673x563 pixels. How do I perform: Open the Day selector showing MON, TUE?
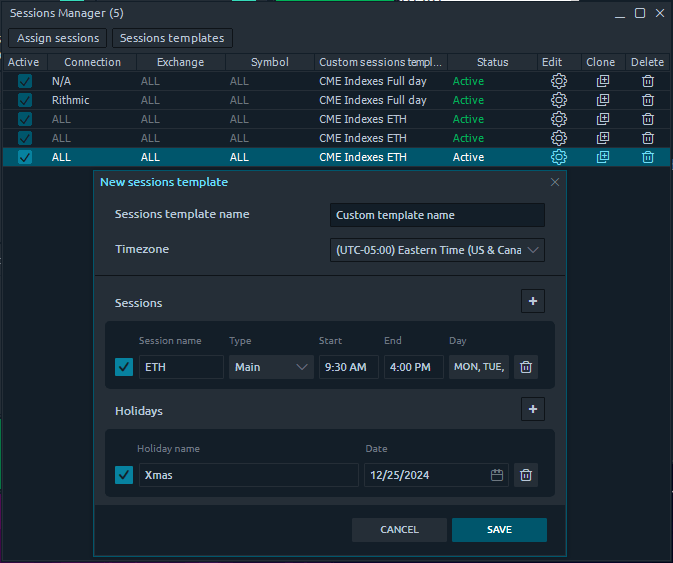479,367
